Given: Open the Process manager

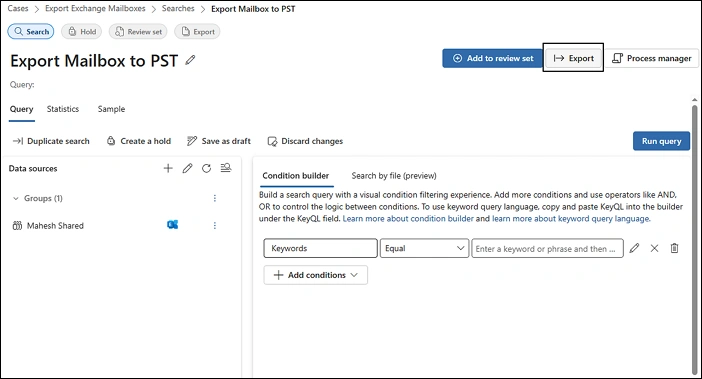Looking at the screenshot, I should [652, 58].
